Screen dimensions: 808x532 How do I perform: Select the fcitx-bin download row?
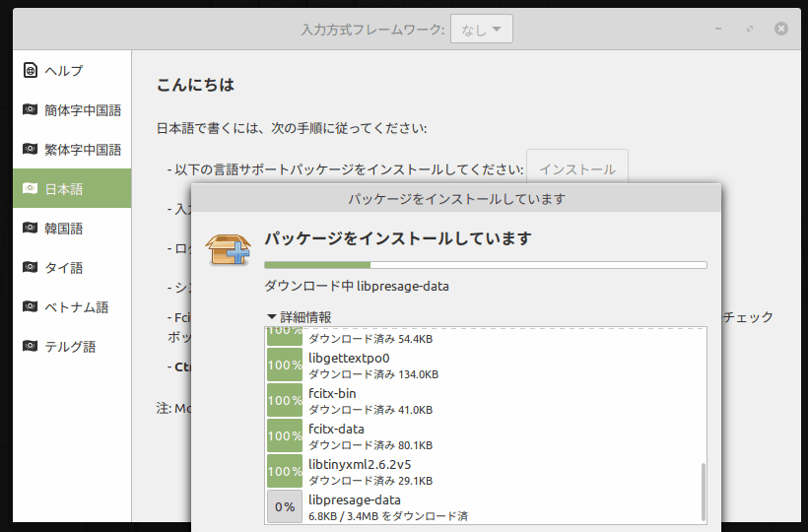tap(485, 401)
